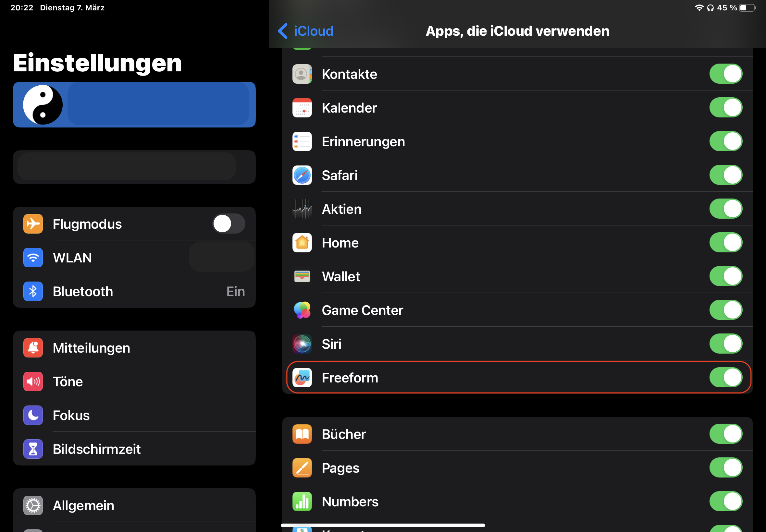Image resolution: width=766 pixels, height=532 pixels.
Task: Open Mitteilungen settings
Action: (x=134, y=348)
